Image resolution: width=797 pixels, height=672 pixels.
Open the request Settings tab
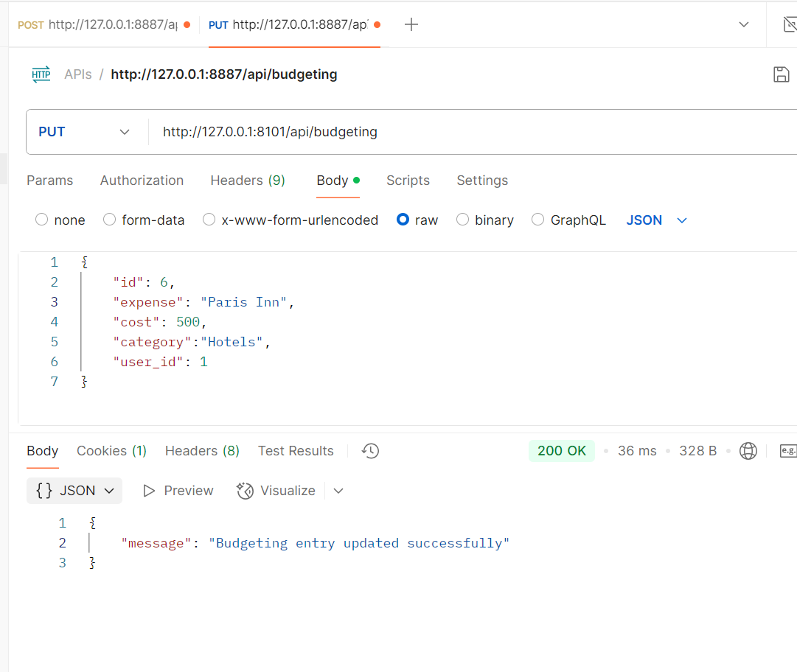482,181
